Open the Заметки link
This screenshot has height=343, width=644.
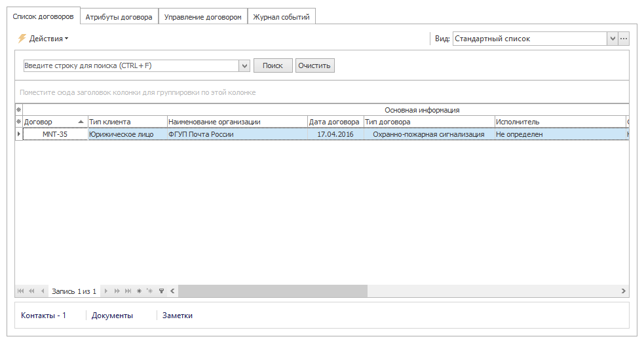coord(178,316)
